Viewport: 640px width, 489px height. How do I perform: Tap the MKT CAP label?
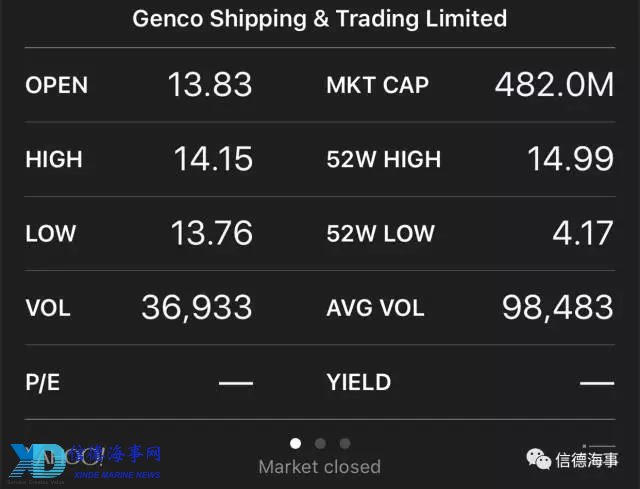tap(378, 85)
